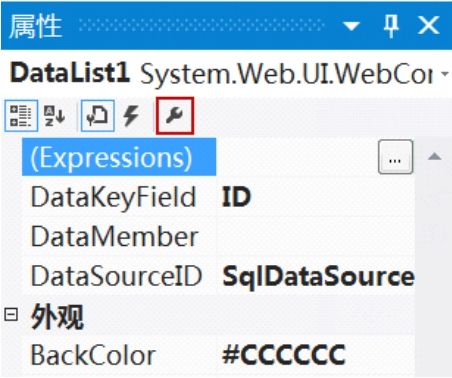The image size is (452, 378).
Task: Open the window position dropdown in title bar
Action: [351, 26]
